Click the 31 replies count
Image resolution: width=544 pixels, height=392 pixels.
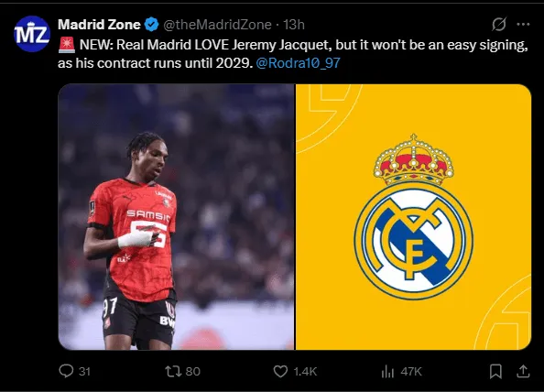point(84,372)
